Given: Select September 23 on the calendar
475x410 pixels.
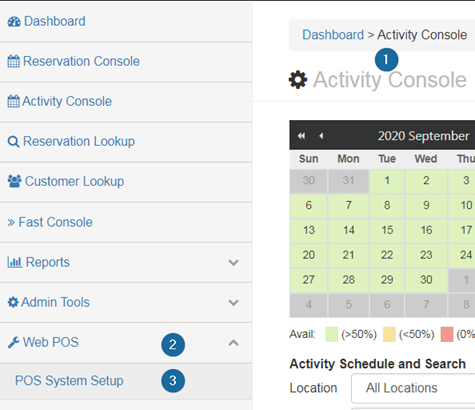Looking at the screenshot, I should (x=426, y=255).
